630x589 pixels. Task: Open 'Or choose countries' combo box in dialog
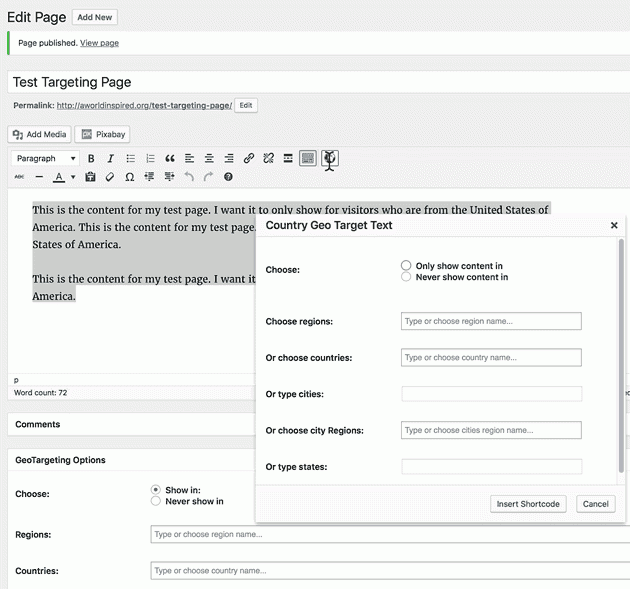point(491,357)
